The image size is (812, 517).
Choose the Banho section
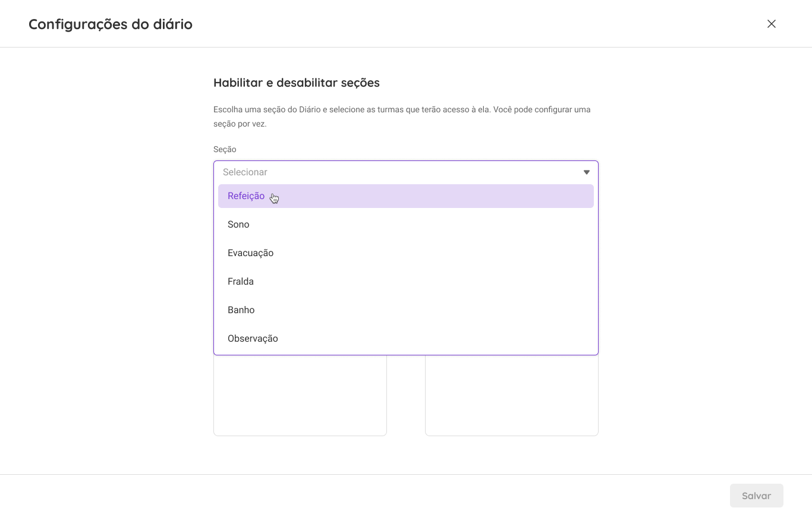coord(406,310)
